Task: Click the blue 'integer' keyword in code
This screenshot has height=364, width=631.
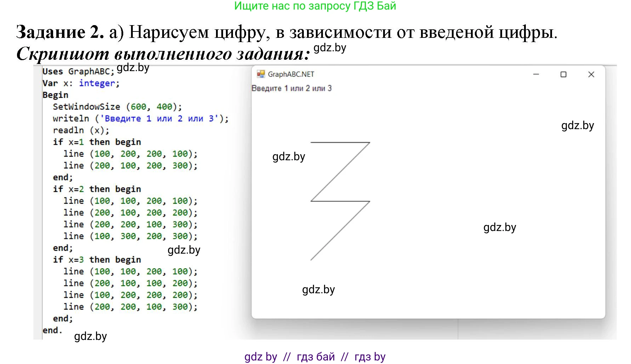Action: point(97,83)
